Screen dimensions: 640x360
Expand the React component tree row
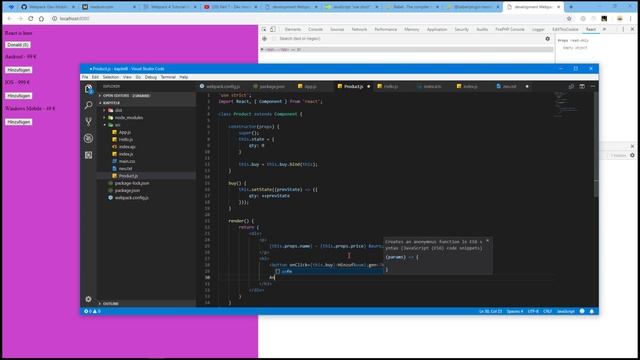[x=262, y=49]
